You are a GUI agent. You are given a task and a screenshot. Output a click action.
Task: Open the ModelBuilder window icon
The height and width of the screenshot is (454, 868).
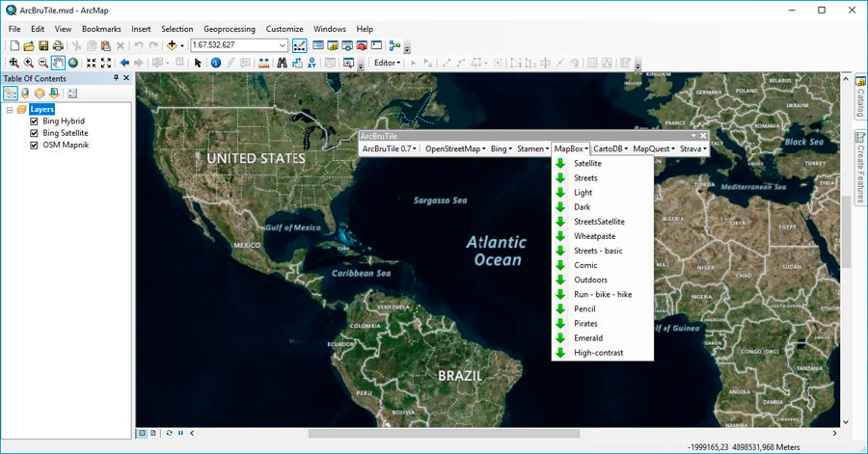pos(394,45)
